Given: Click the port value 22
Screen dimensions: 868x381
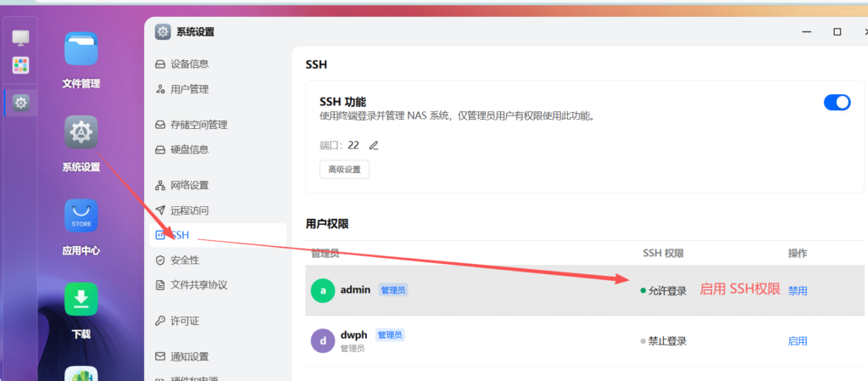Looking at the screenshot, I should (x=353, y=146).
